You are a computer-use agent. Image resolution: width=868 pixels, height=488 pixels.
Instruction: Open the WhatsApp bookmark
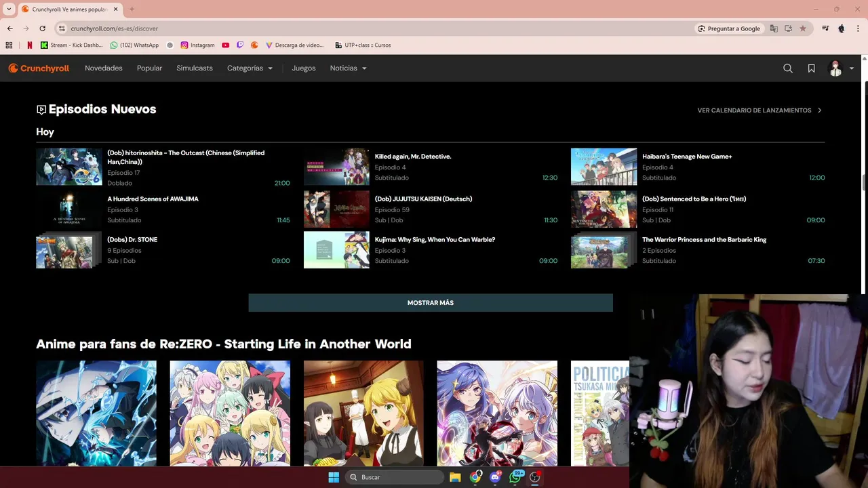click(134, 45)
